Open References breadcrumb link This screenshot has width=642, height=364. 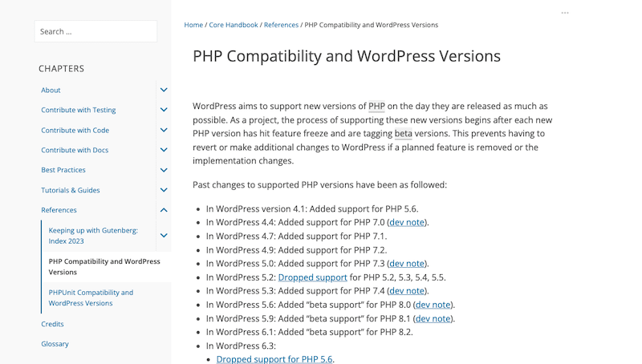coord(281,25)
